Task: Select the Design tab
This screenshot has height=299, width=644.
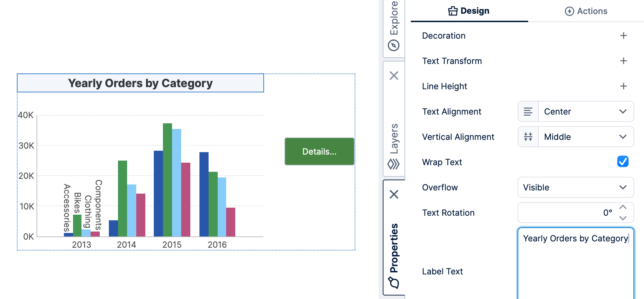Action: point(469,11)
